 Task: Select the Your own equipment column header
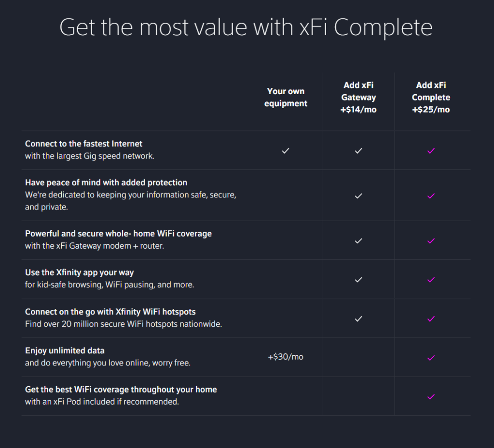pyautogui.click(x=286, y=97)
